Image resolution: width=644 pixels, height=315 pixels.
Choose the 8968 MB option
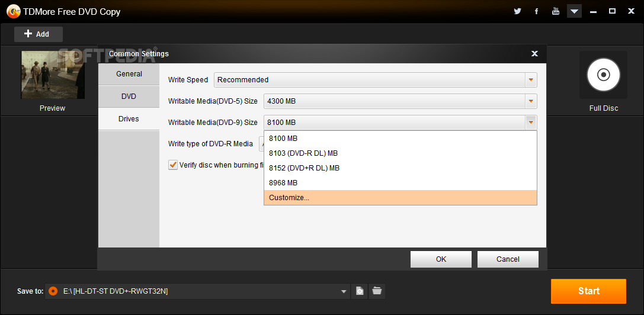401,183
